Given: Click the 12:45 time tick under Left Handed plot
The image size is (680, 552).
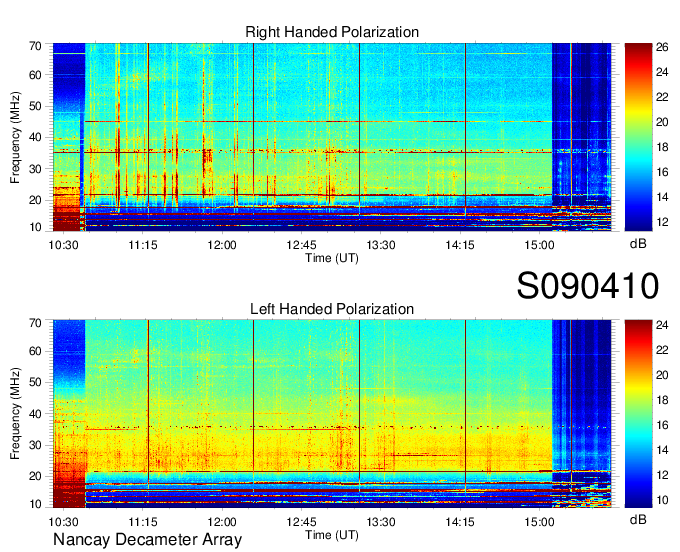Looking at the screenshot, I should point(301,522).
